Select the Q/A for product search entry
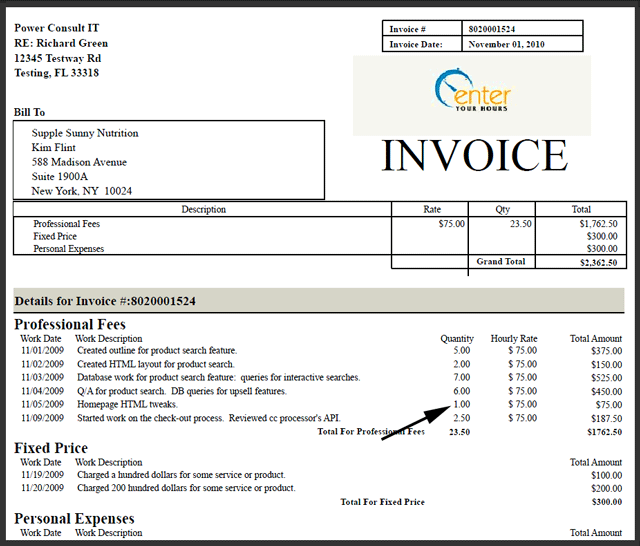 [182, 391]
